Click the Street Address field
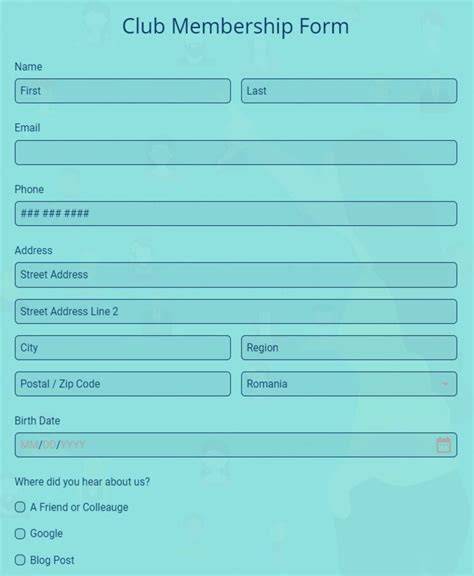The width and height of the screenshot is (474, 576). tap(236, 275)
